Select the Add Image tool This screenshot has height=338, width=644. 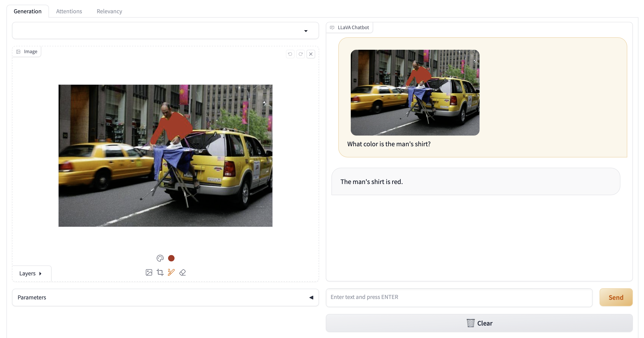[x=149, y=272]
